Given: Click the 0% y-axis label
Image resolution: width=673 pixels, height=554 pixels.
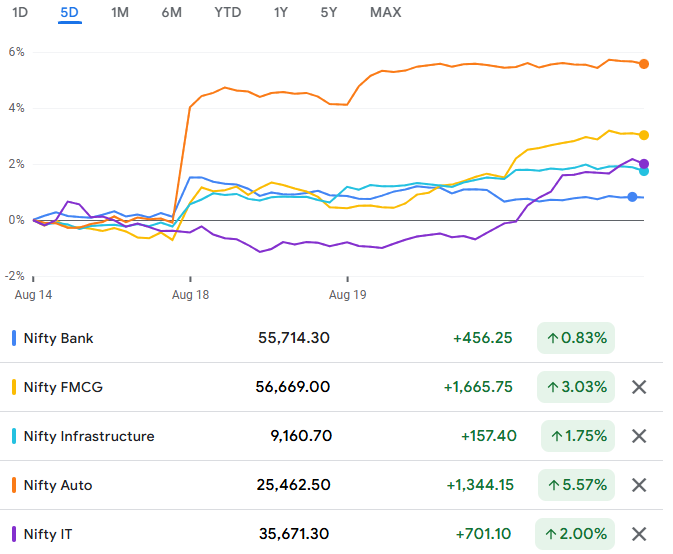Looking at the screenshot, I should tap(16, 220).
